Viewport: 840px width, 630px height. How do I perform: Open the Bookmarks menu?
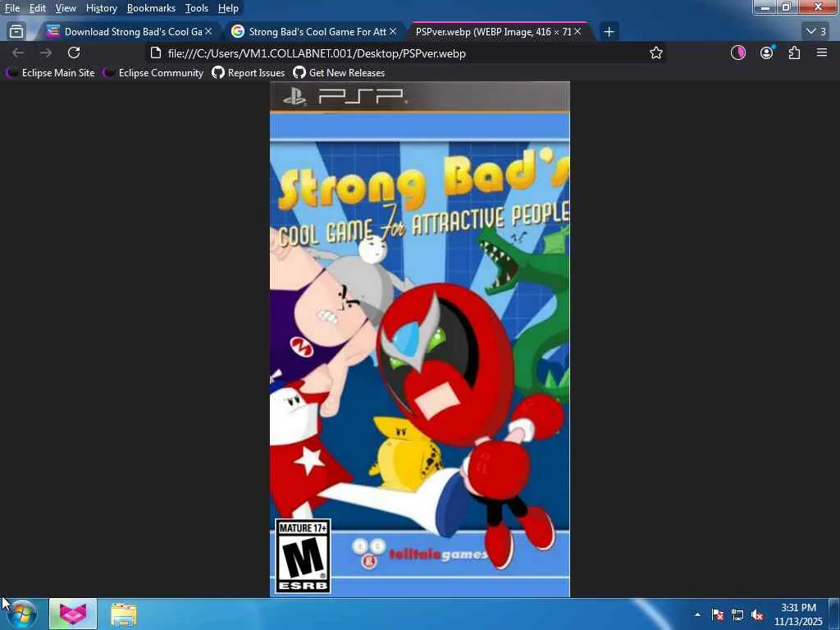[x=151, y=8]
